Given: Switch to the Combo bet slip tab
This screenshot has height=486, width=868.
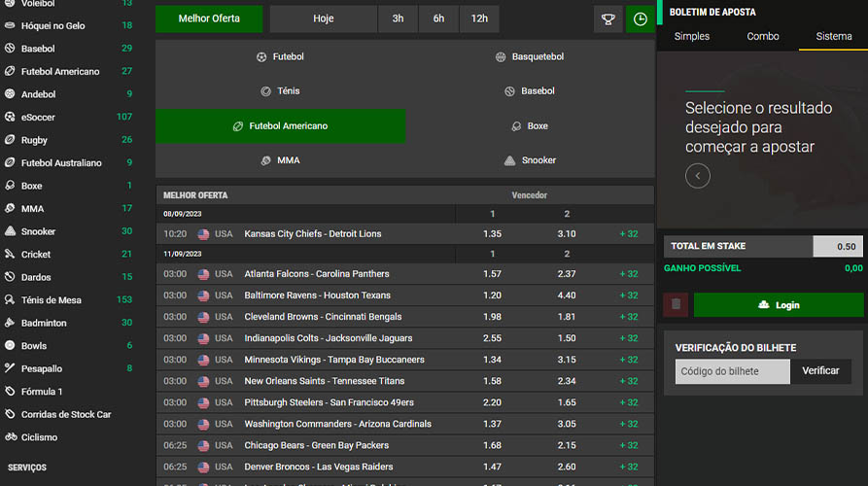Looking at the screenshot, I should tap(763, 37).
